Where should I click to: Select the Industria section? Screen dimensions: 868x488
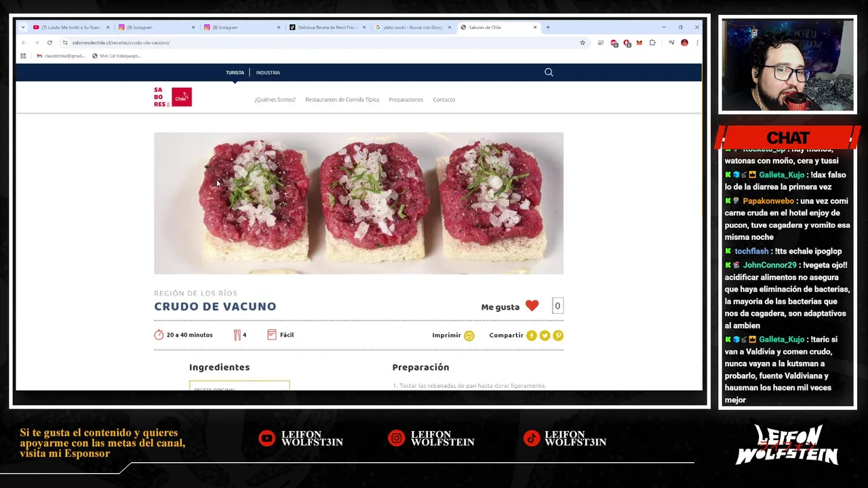pyautogui.click(x=268, y=73)
